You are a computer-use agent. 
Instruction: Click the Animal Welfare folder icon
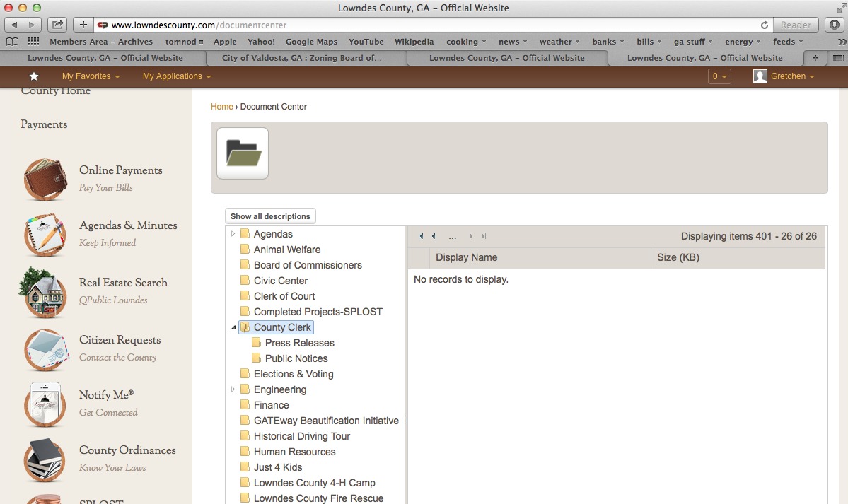(x=245, y=250)
